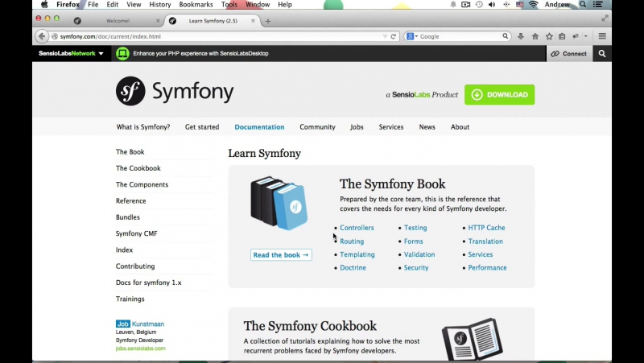Open the Routing chapter link

(x=352, y=241)
